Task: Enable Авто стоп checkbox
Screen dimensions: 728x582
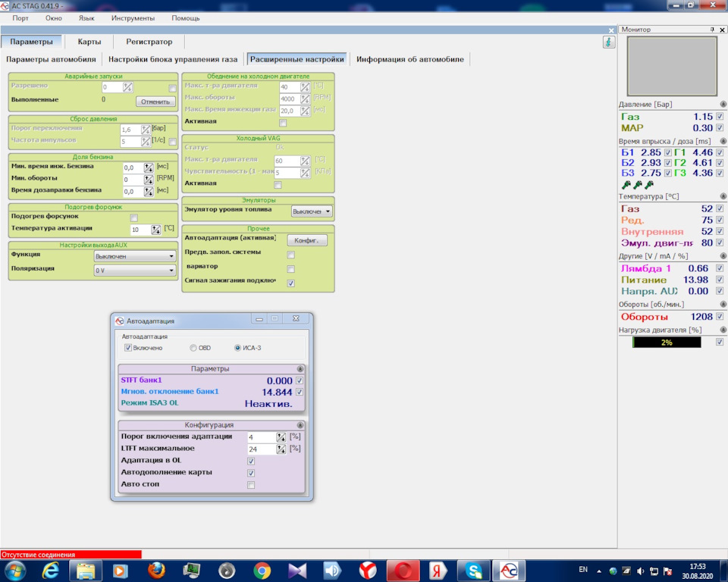Action: [251, 485]
